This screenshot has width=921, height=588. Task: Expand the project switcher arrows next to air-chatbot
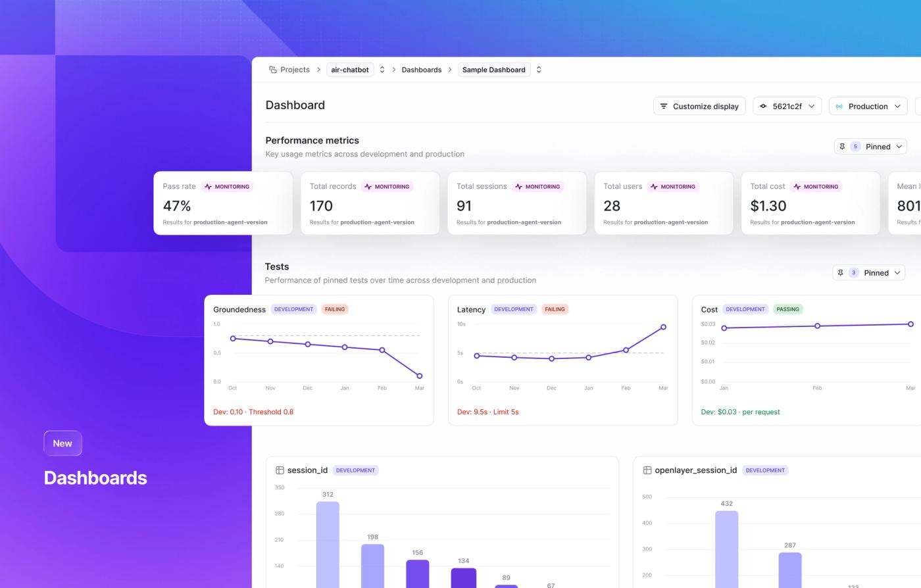(x=382, y=70)
